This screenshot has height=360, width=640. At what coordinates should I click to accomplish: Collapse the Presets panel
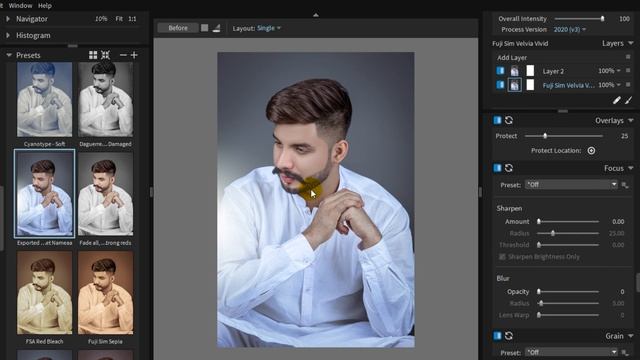[x=9, y=55]
